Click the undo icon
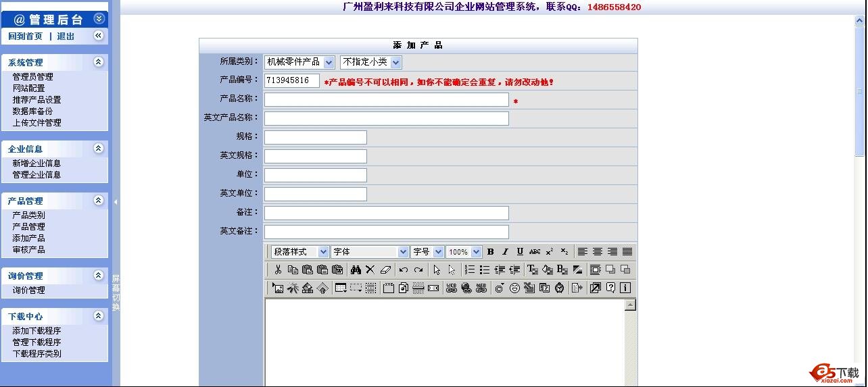Image resolution: width=868 pixels, height=387 pixels. pyautogui.click(x=404, y=269)
